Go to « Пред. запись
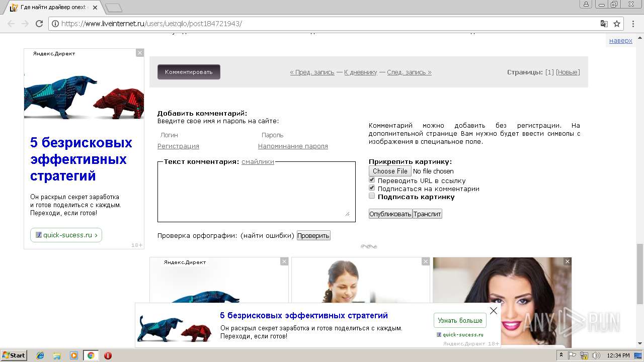Viewport: 644px width, 362px height. coord(312,72)
